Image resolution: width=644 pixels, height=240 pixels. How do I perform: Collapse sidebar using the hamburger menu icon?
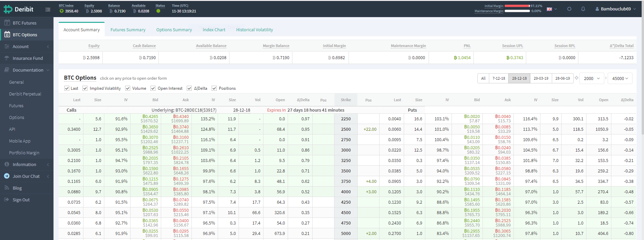(x=48, y=10)
